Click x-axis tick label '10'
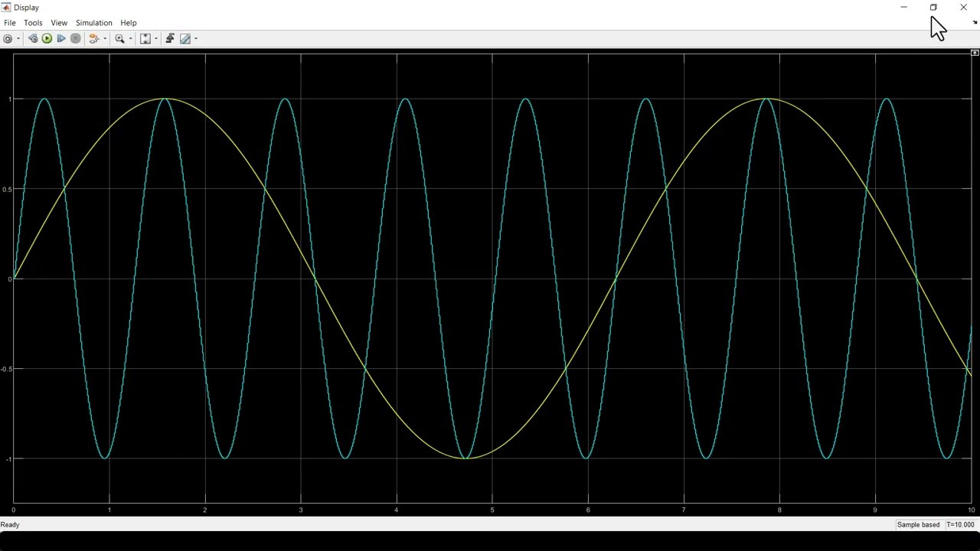Image resolution: width=980 pixels, height=551 pixels. tap(971, 510)
